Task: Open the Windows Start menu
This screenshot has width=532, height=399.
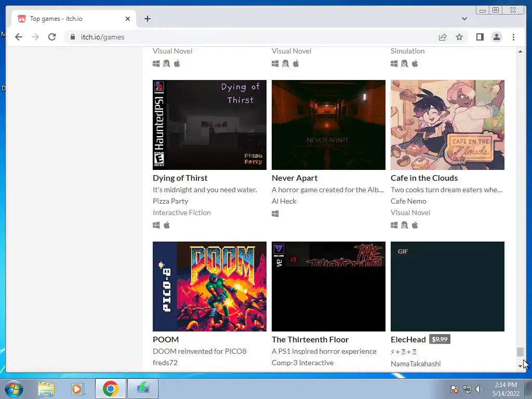Action: point(14,389)
